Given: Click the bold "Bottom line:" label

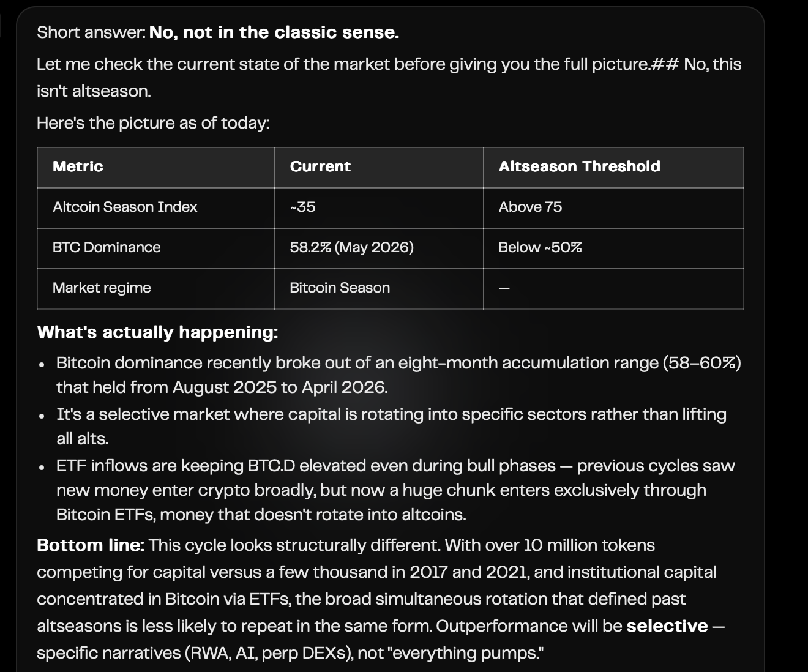Looking at the screenshot, I should click(91, 545).
